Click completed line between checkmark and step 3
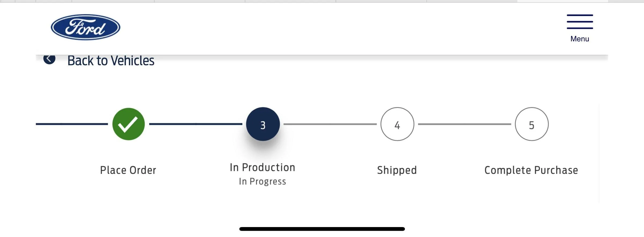Screen dimensions: 644x237 [x=196, y=124]
